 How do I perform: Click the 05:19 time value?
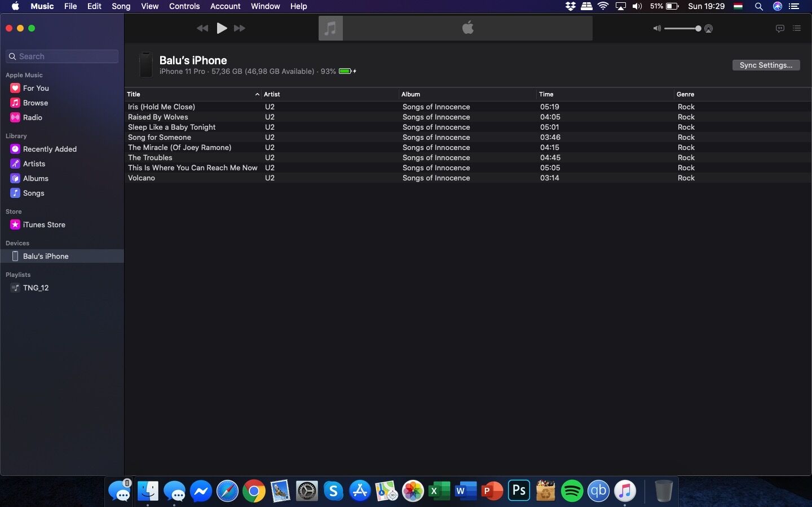(x=549, y=107)
